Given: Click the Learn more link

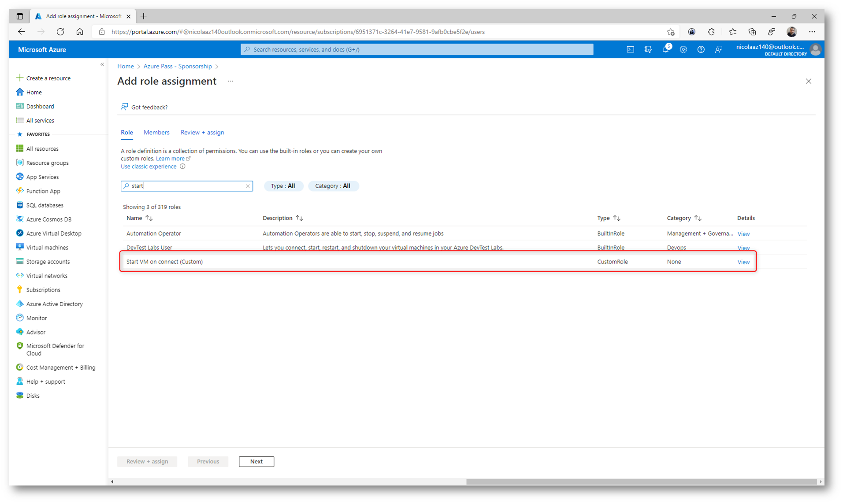Looking at the screenshot, I should 173,159.
